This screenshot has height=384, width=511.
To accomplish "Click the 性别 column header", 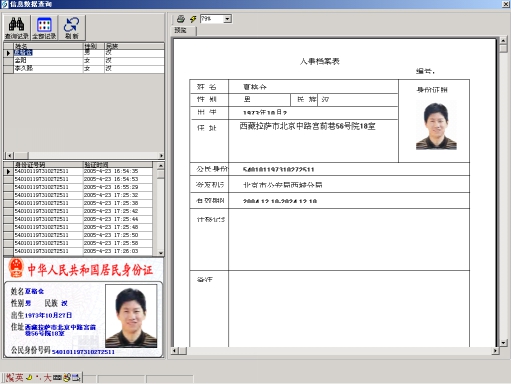I will pyautogui.click(x=93, y=46).
